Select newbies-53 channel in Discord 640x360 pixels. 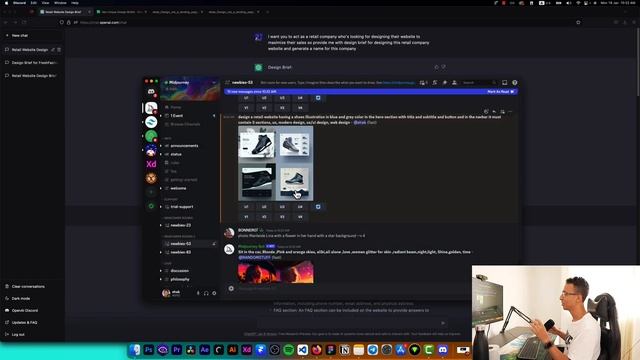click(190, 244)
